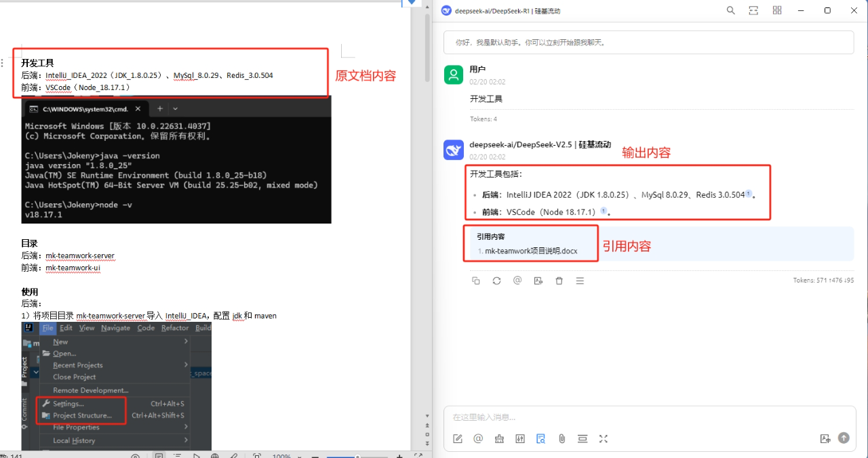Click the default assistant greeting prompt box
The height and width of the screenshot is (458, 868).
648,42
